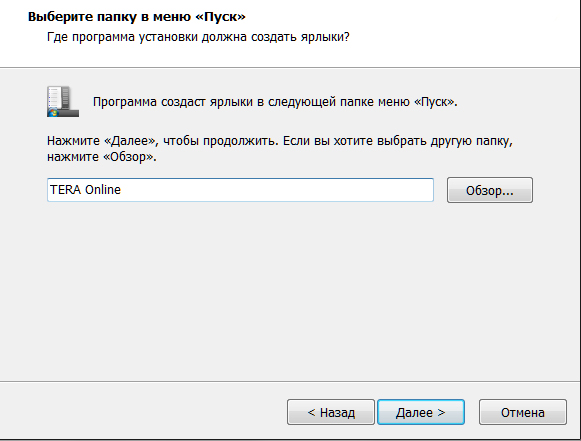Screen dimensions: 581x441
Task: Click the blank white header area right of the subtitle
Action: 463,37
